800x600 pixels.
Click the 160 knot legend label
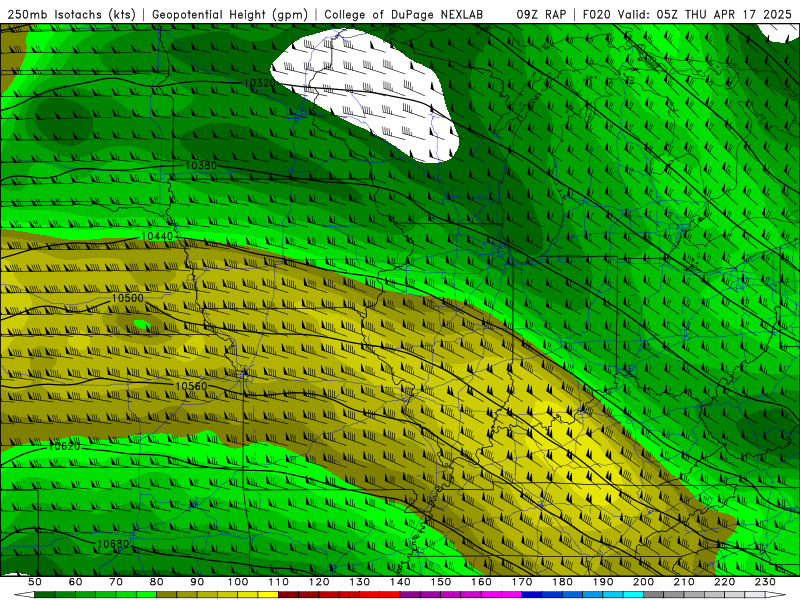481,582
